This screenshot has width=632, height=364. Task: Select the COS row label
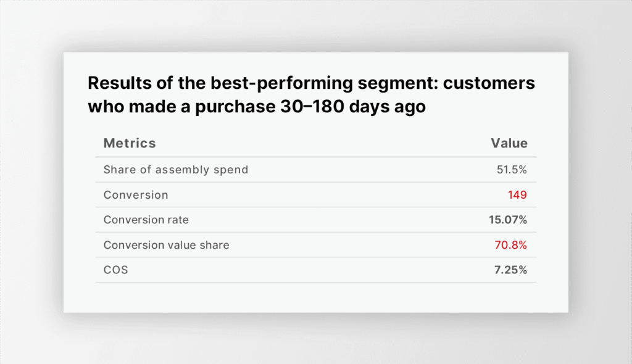116,270
